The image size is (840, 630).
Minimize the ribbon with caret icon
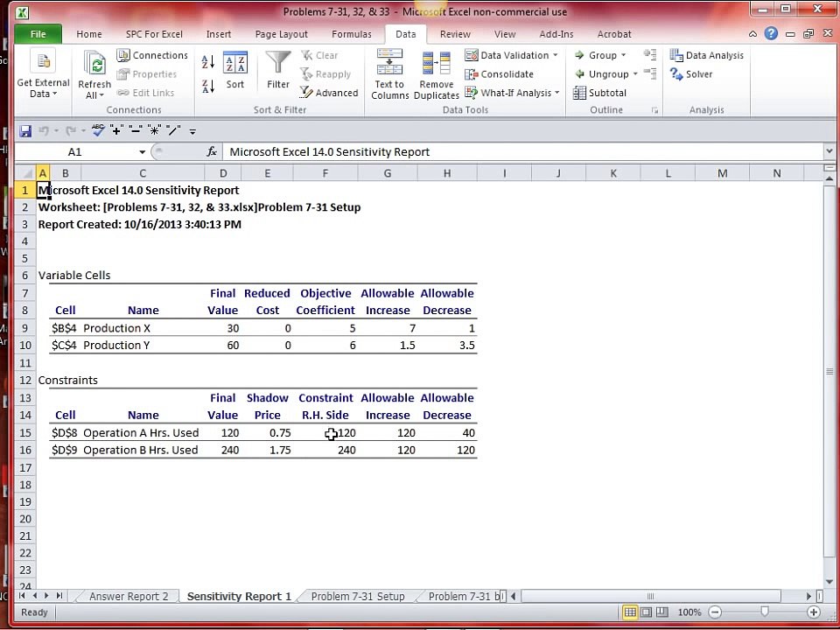pyautogui.click(x=752, y=34)
